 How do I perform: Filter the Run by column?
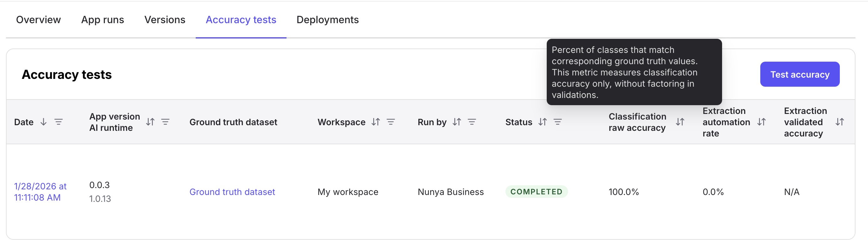472,122
